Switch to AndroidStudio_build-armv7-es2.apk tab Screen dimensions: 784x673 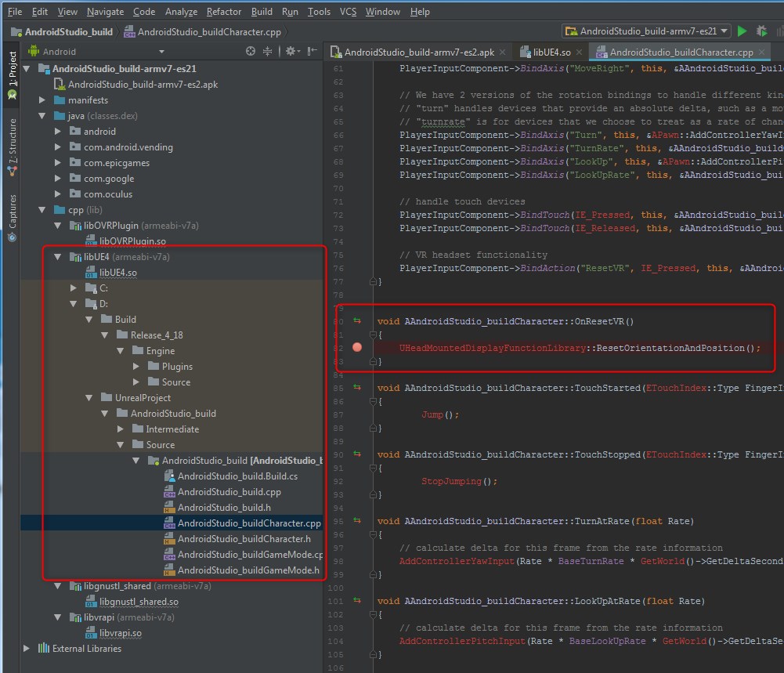click(x=419, y=52)
